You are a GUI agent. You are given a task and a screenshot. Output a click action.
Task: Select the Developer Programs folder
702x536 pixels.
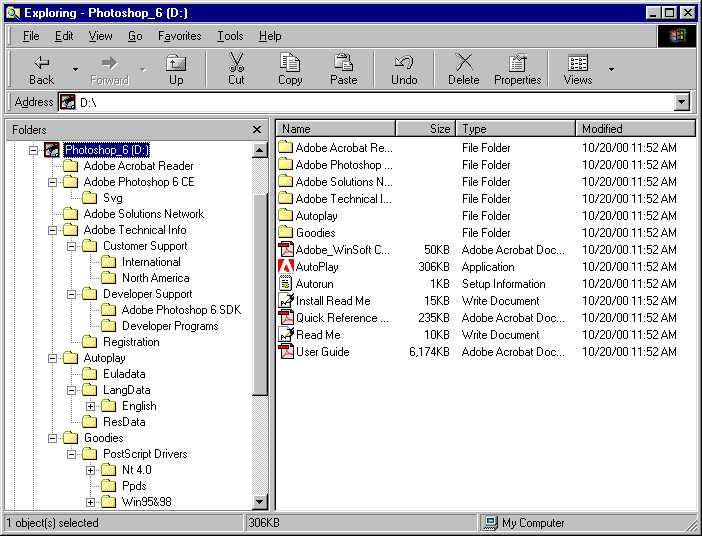[170, 326]
